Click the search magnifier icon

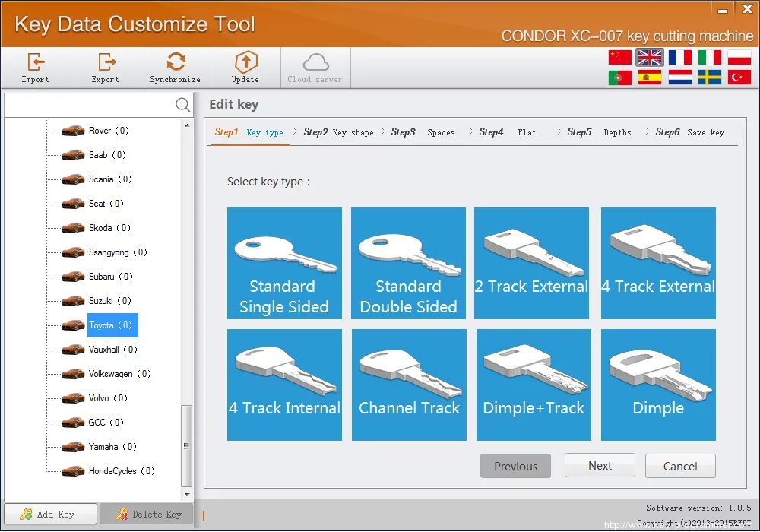[x=182, y=106]
